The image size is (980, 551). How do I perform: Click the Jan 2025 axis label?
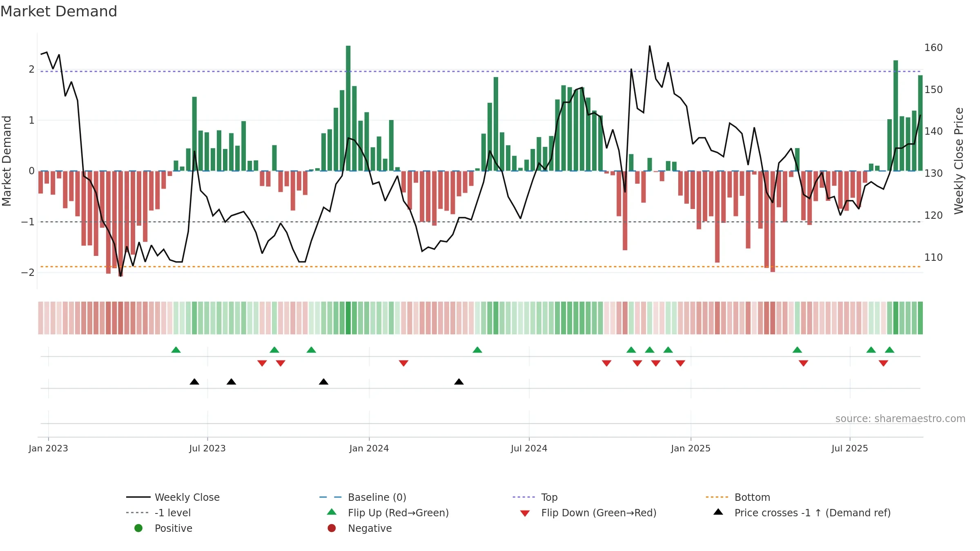point(690,448)
